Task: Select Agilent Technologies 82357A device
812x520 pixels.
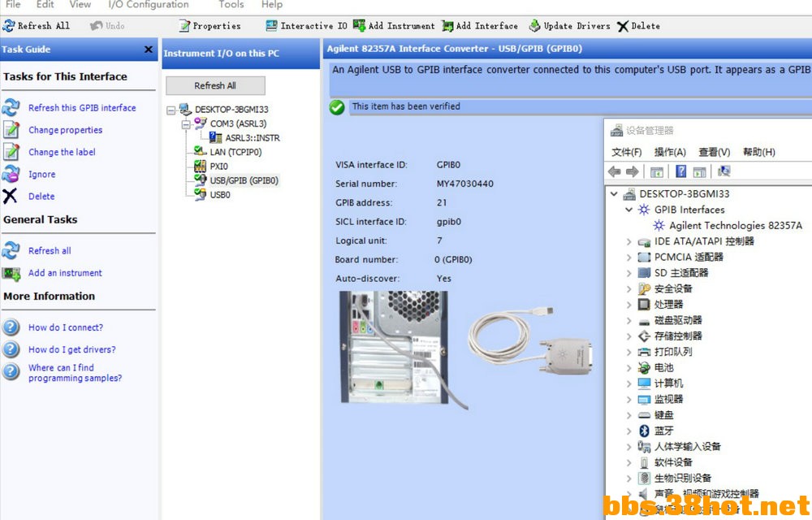Action: click(736, 225)
